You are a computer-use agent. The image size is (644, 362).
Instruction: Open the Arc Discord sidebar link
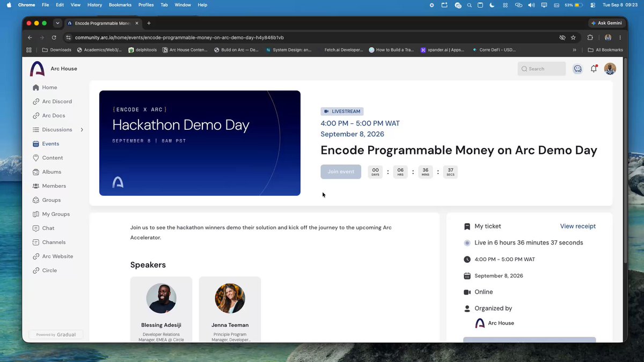[x=52, y=101]
